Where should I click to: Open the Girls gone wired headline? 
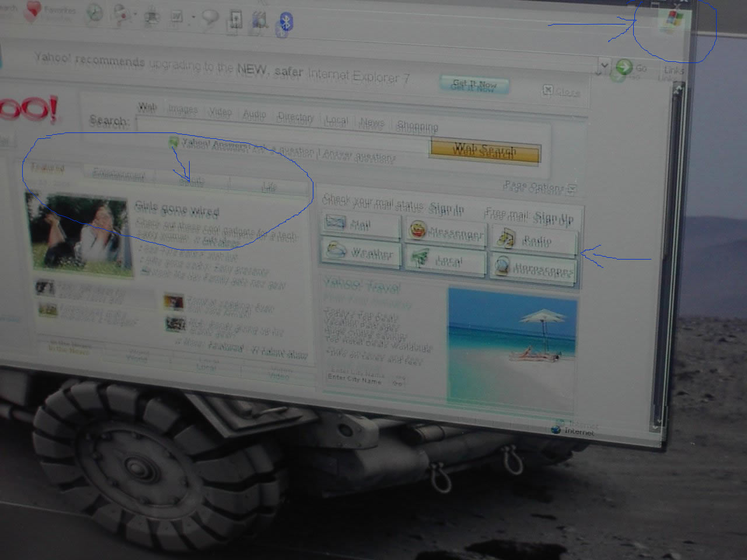coord(177,209)
